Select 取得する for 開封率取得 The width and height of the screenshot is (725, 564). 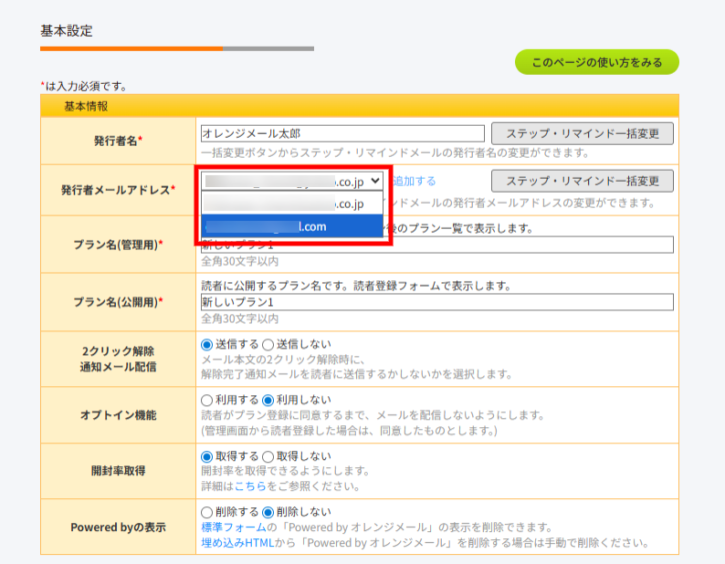207,456
